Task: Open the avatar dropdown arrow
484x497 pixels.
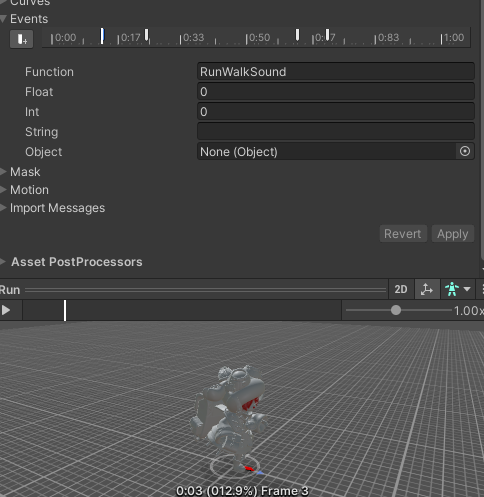Action: click(x=467, y=289)
